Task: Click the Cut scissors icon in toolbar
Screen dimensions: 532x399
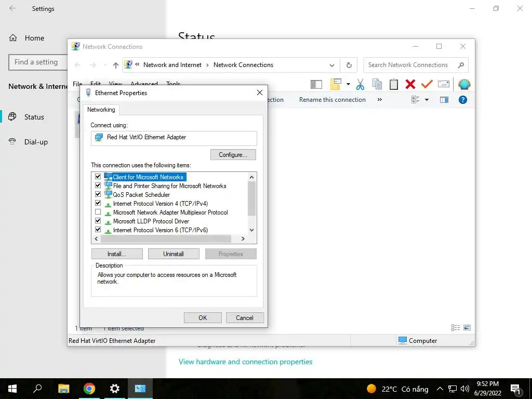Action: click(x=361, y=84)
